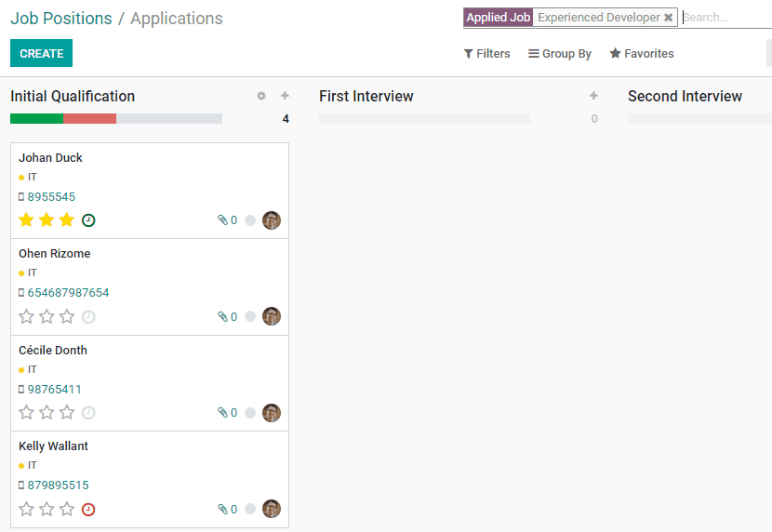Screen dimensions: 772x532
Task: Click the activity clock on Johan Duck card
Action: pyautogui.click(x=88, y=220)
